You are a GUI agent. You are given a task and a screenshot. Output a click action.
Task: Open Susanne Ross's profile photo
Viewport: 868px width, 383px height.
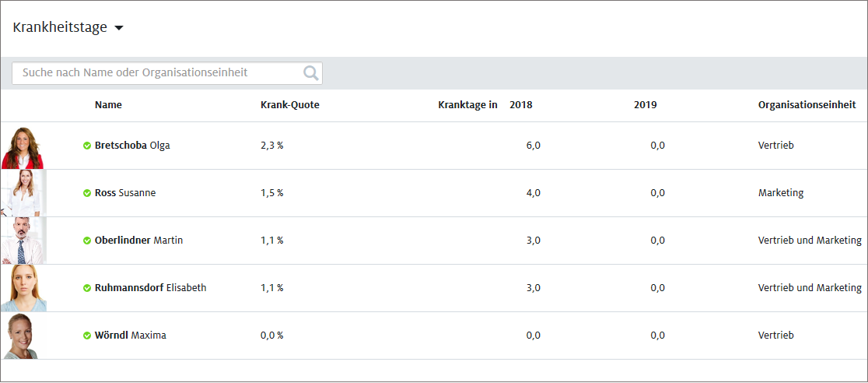(x=23, y=193)
